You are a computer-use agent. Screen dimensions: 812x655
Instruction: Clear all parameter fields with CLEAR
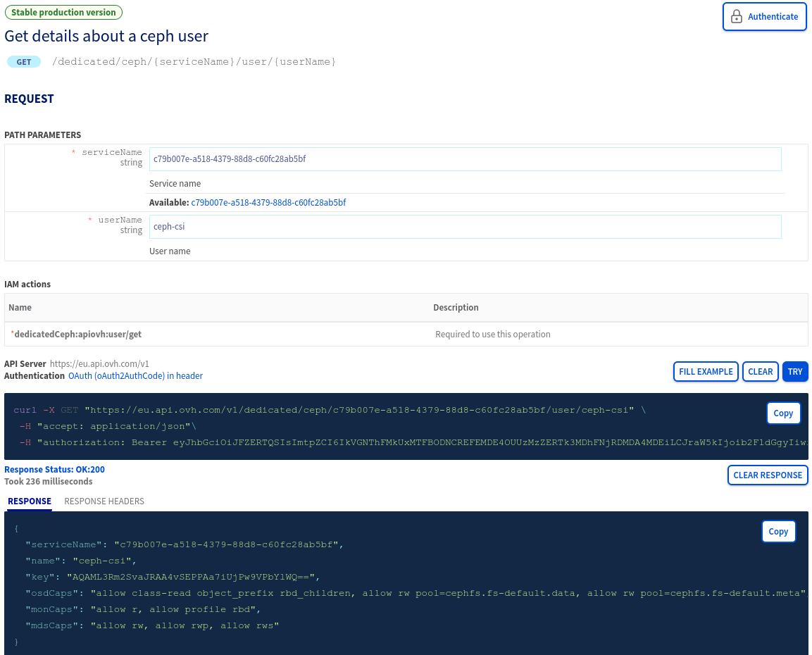pos(760,371)
